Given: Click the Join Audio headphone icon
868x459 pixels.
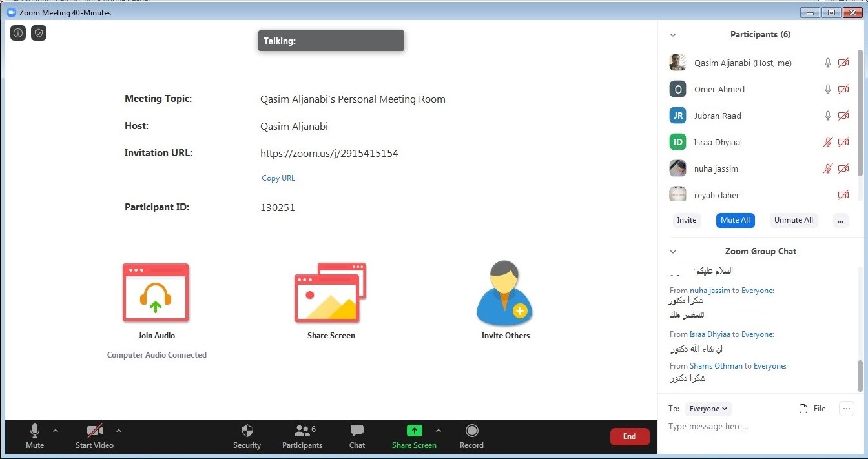Looking at the screenshot, I should [156, 292].
